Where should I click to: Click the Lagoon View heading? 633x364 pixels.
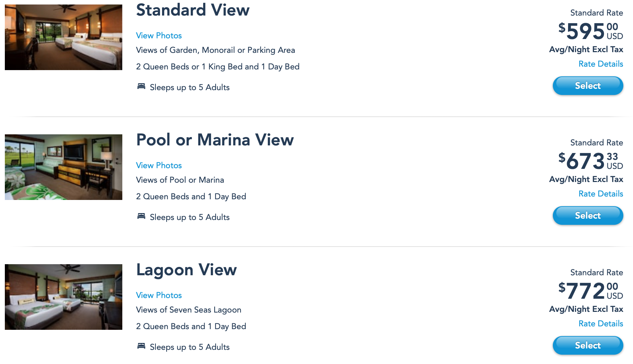pyautogui.click(x=186, y=270)
